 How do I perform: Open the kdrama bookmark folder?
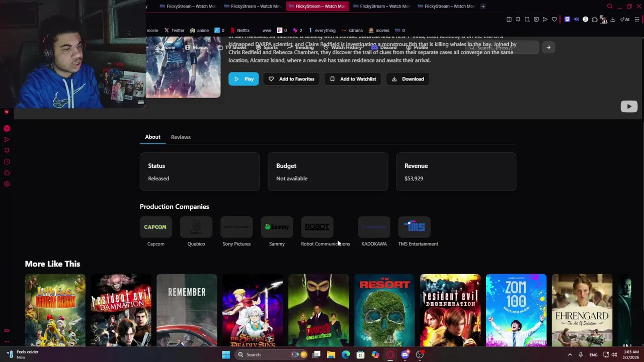[351, 30]
